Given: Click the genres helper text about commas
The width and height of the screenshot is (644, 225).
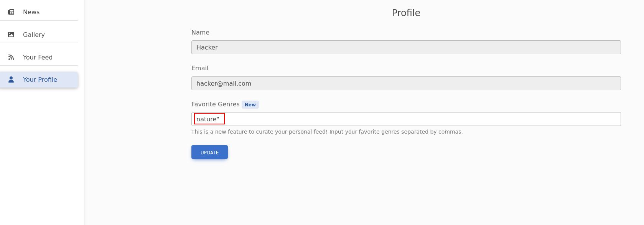Looking at the screenshot, I should tap(327, 132).
